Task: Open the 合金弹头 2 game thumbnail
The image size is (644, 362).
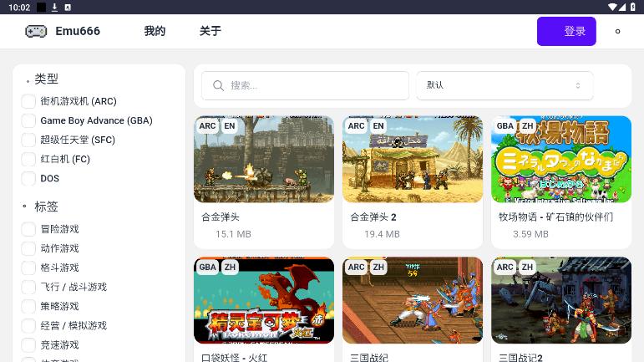Action: coord(413,159)
